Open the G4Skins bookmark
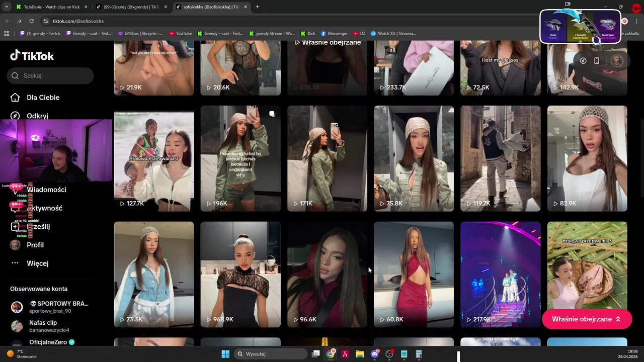 [140, 34]
